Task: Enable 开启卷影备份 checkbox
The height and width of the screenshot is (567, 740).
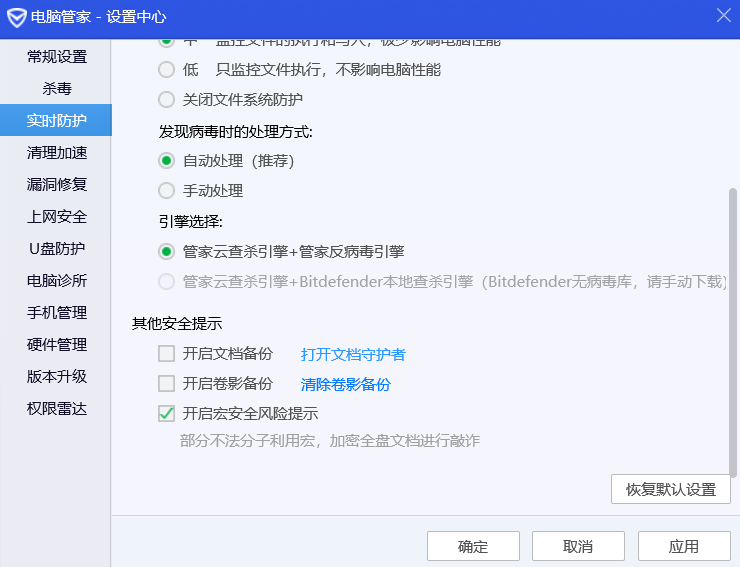Action: point(166,384)
